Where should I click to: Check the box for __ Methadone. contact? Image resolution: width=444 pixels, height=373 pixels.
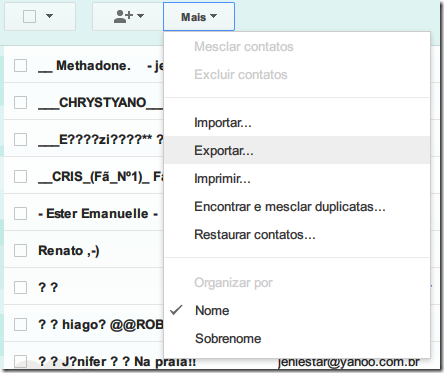pyautogui.click(x=20, y=65)
